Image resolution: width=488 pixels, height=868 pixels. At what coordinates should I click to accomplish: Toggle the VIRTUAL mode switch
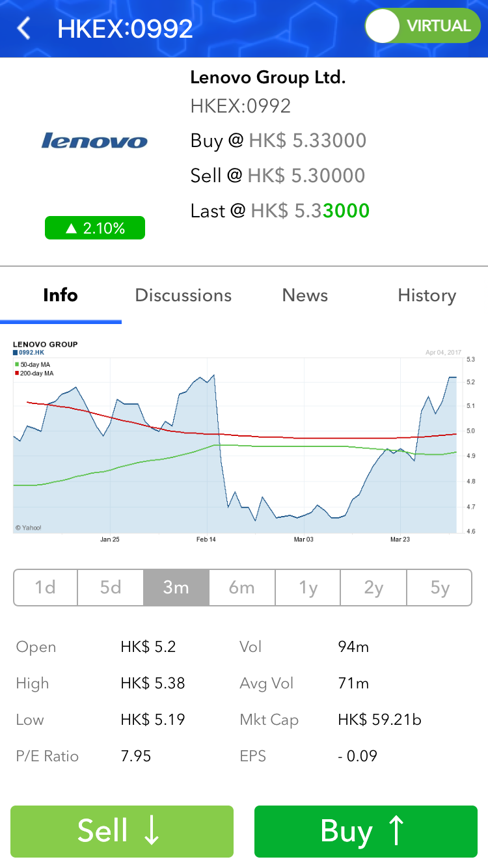click(422, 26)
